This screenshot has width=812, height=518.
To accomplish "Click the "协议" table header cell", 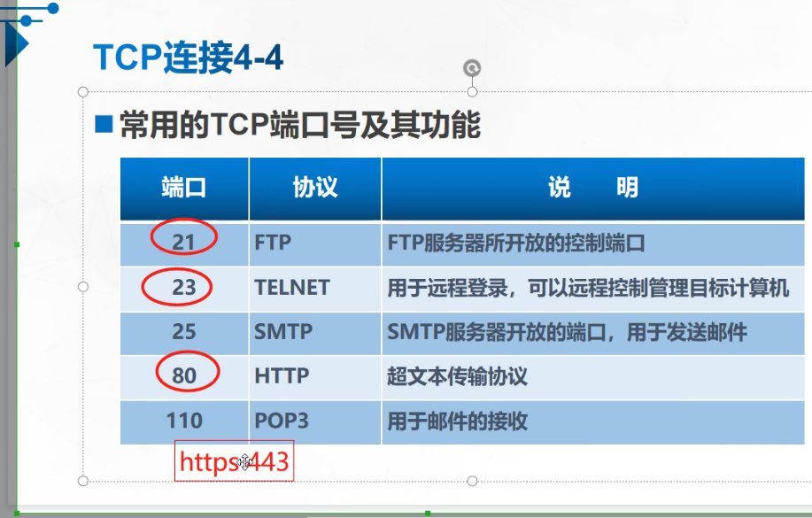I will 315,189.
